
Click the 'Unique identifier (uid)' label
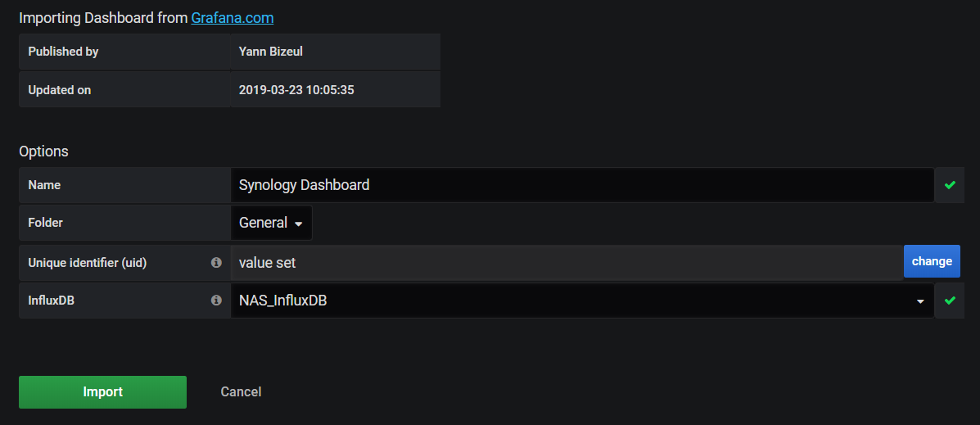click(88, 263)
